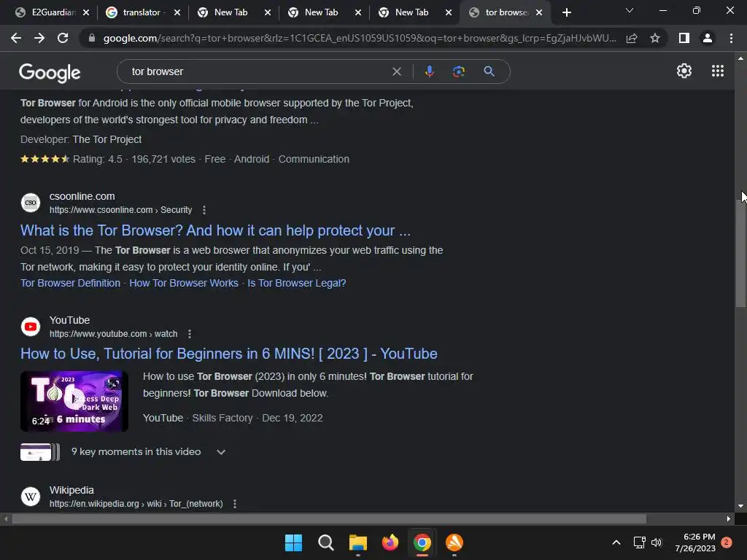Go to the Google logo homepage
This screenshot has height=560, width=747.
(50, 72)
